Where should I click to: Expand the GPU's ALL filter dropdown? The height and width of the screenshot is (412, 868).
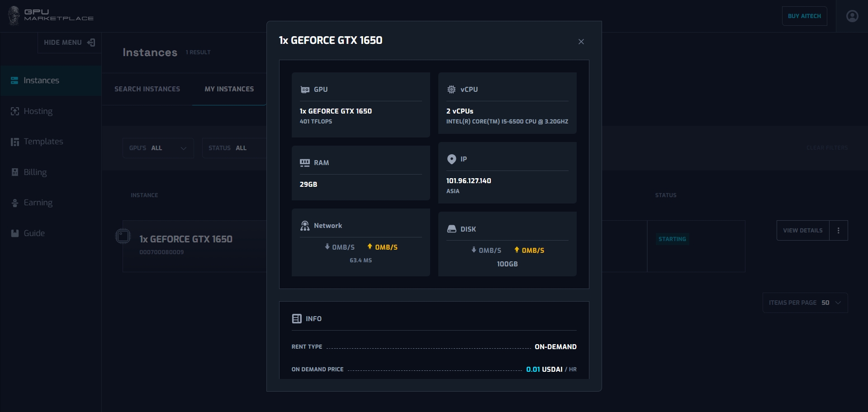[x=158, y=148]
